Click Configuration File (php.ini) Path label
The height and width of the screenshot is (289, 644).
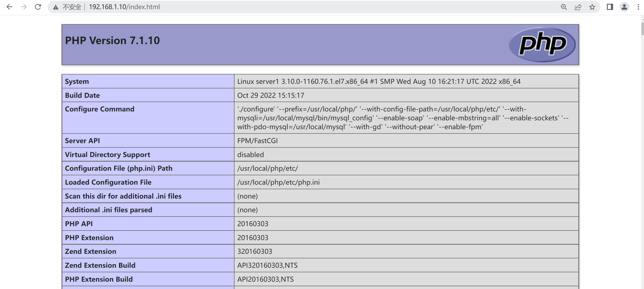119,168
